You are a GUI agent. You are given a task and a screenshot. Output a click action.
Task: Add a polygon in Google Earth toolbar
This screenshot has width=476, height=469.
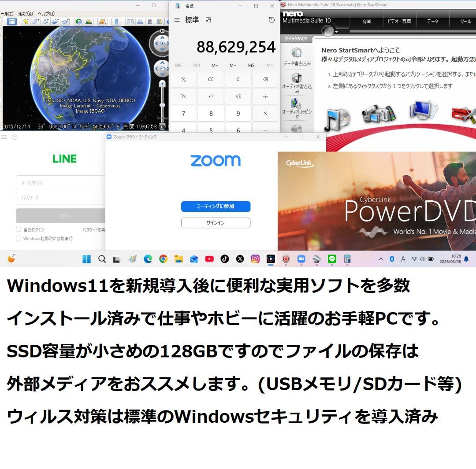36,22
